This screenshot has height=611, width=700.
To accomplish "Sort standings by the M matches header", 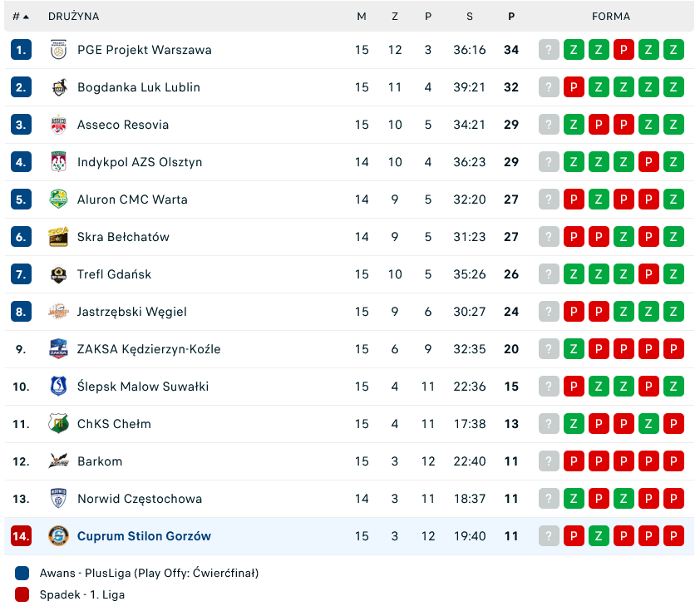I will click(362, 17).
